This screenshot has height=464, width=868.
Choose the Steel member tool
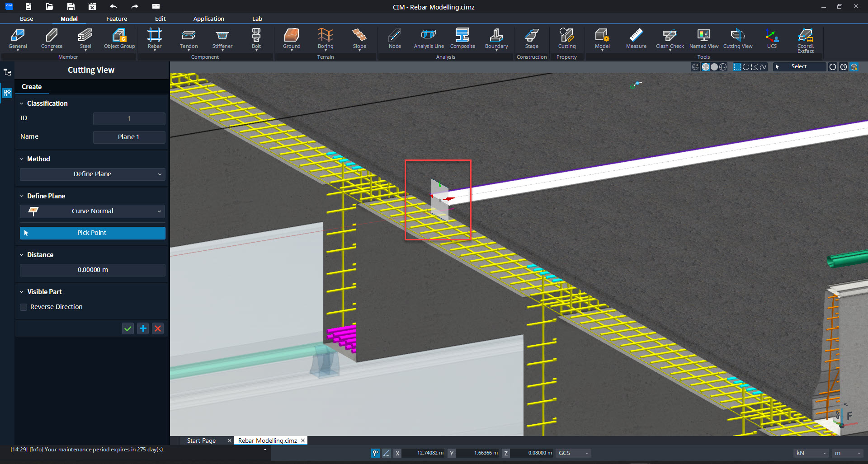(x=85, y=39)
